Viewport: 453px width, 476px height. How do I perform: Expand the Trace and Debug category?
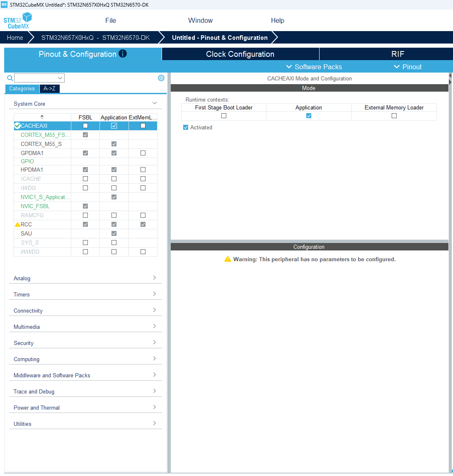(85, 391)
